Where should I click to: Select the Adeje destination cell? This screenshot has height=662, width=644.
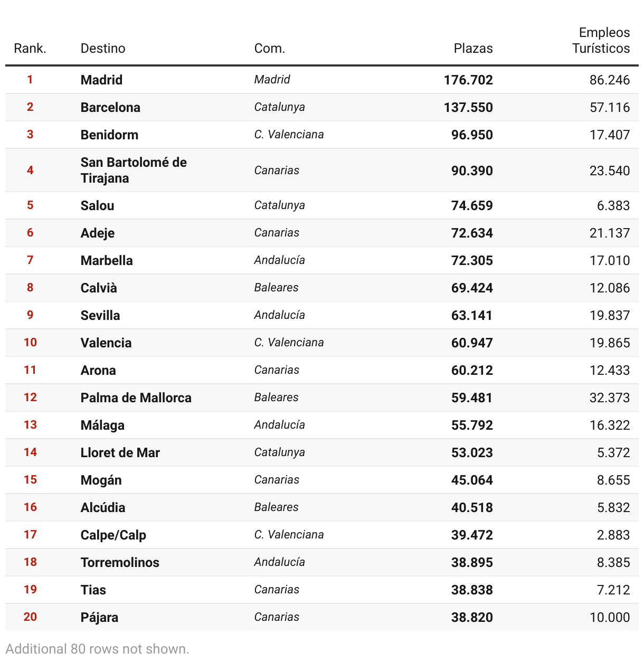click(x=98, y=233)
